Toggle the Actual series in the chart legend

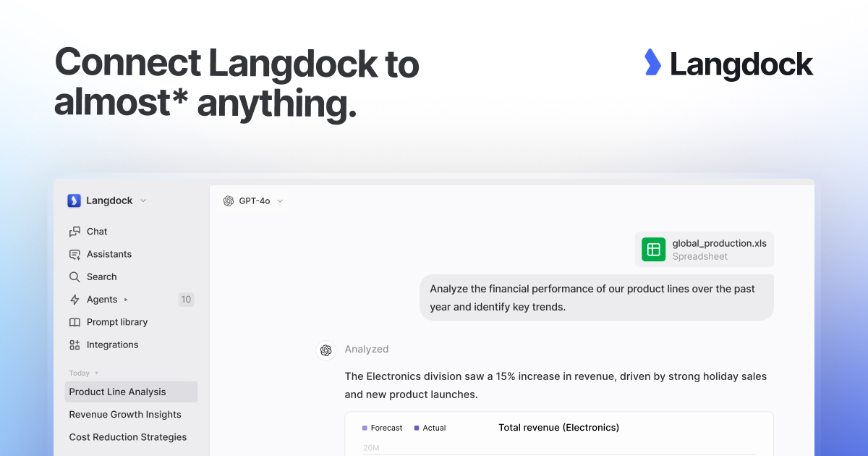pos(417,428)
